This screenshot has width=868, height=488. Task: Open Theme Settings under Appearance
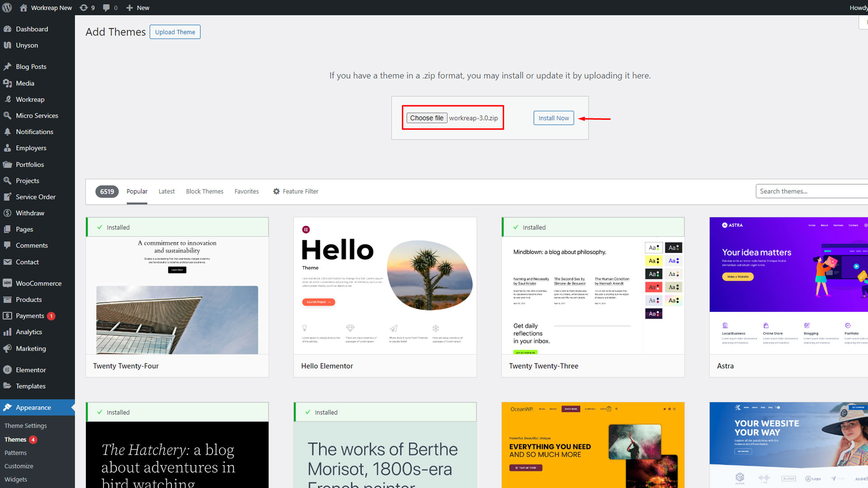pos(25,426)
